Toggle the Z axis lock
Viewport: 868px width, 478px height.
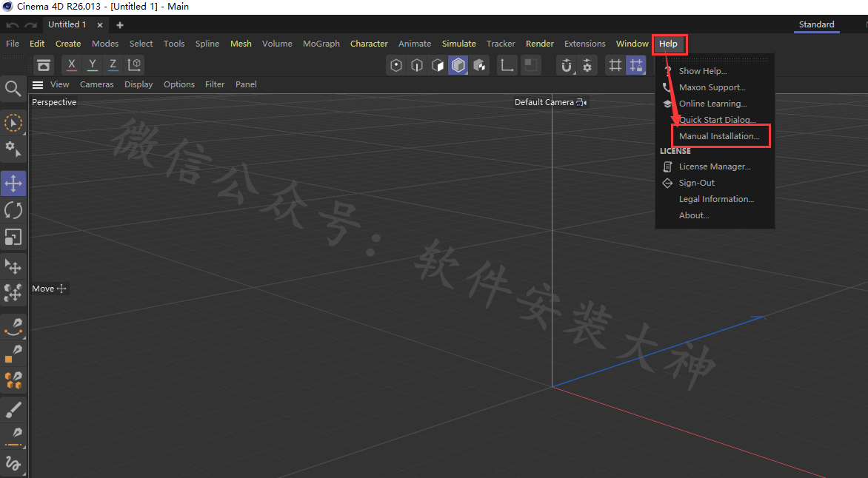(113, 64)
